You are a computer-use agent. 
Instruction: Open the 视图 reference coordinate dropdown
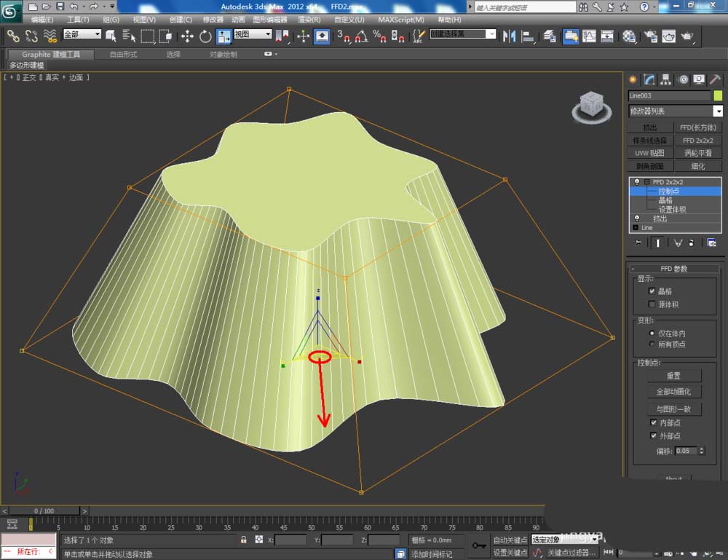(x=253, y=34)
